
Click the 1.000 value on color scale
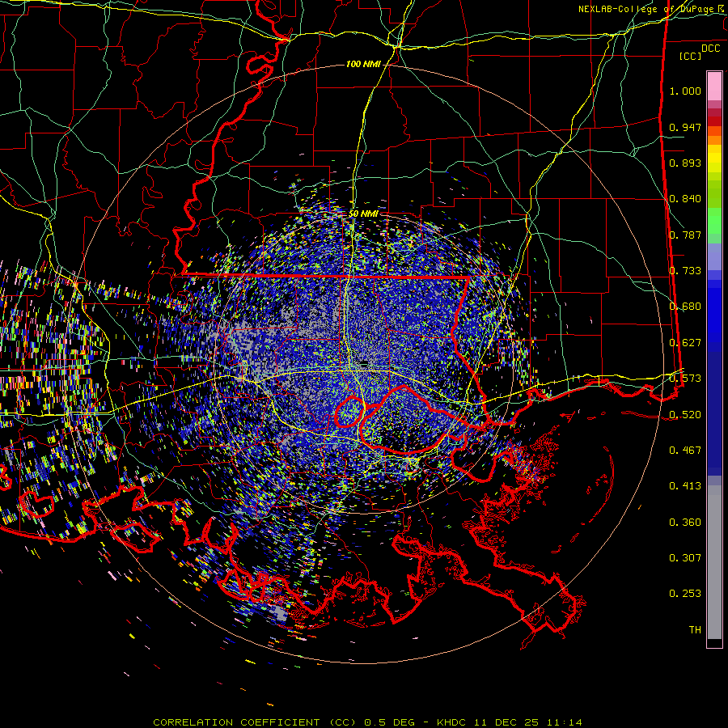pyautogui.click(x=685, y=91)
